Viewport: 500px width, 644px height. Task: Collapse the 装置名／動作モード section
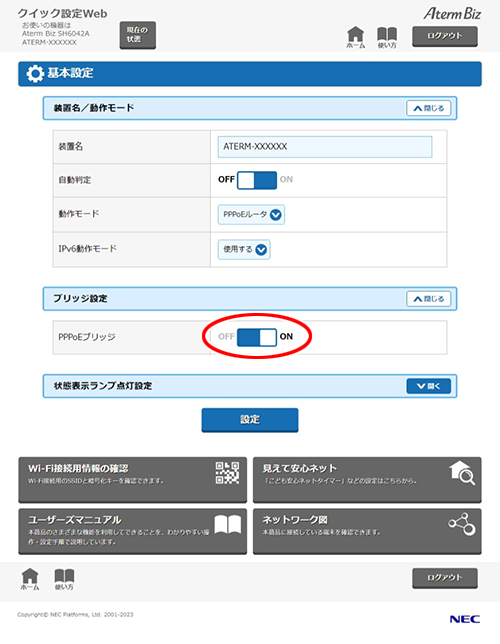(x=429, y=108)
